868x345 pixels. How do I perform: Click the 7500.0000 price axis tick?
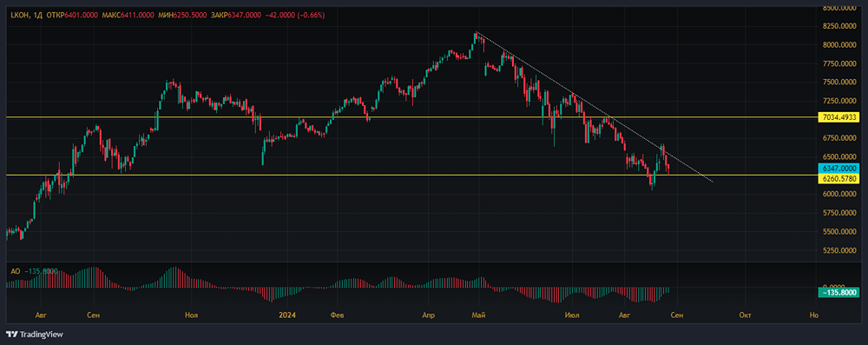[x=839, y=82]
